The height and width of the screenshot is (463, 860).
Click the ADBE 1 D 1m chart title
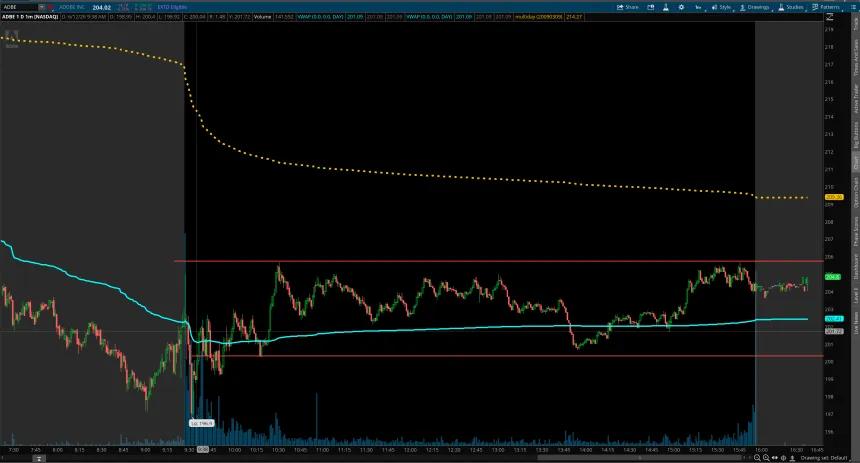coord(30,17)
